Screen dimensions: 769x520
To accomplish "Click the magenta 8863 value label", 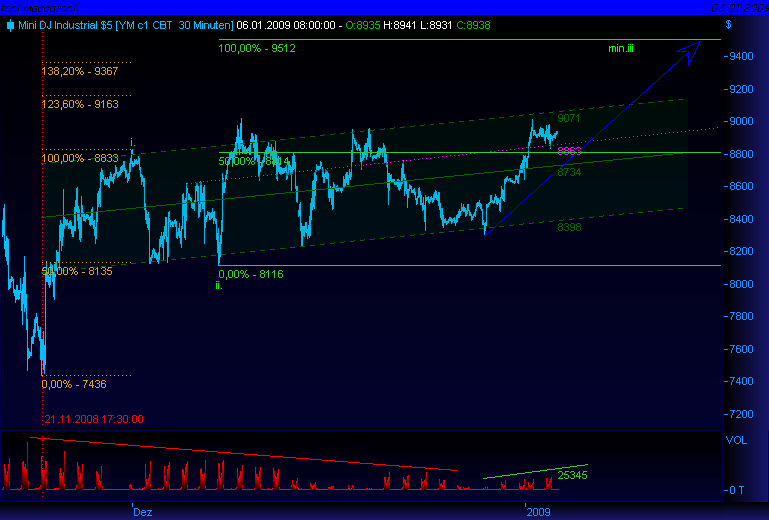I will tap(569, 151).
